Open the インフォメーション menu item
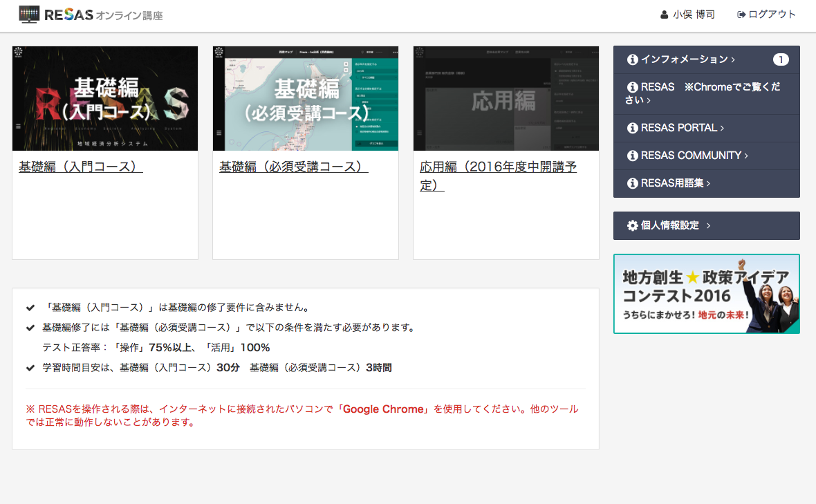Screen dimensions: 816x504 tap(706, 59)
